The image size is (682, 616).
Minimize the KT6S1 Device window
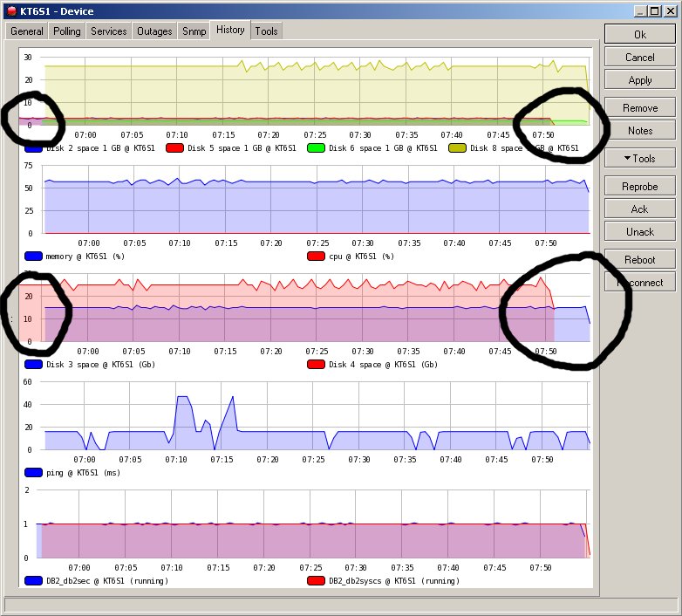640,11
